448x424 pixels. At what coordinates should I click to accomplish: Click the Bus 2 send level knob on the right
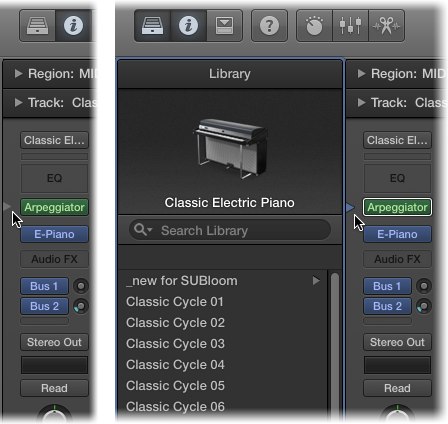click(x=424, y=306)
